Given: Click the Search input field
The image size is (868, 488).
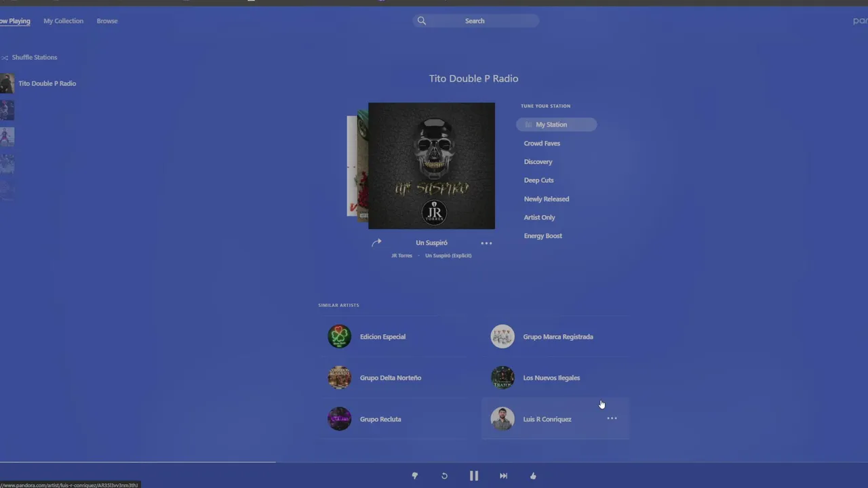Looking at the screenshot, I should coord(476,21).
